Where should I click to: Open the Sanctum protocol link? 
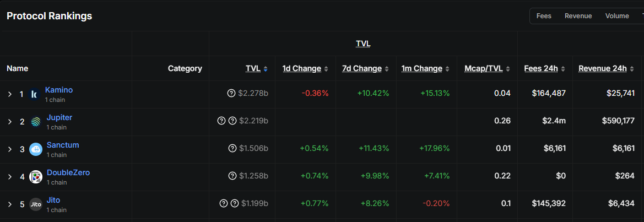[x=63, y=145]
